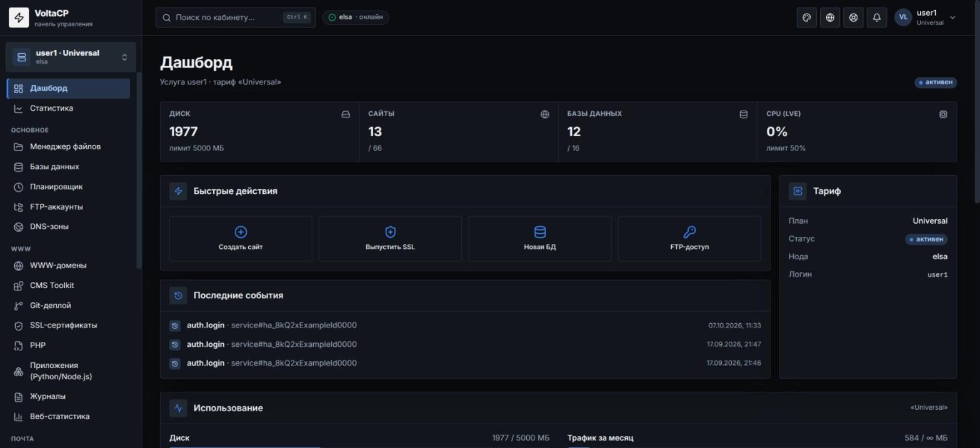Click the main page scrollbar
This screenshot has width=980, height=448.
tap(977, 102)
